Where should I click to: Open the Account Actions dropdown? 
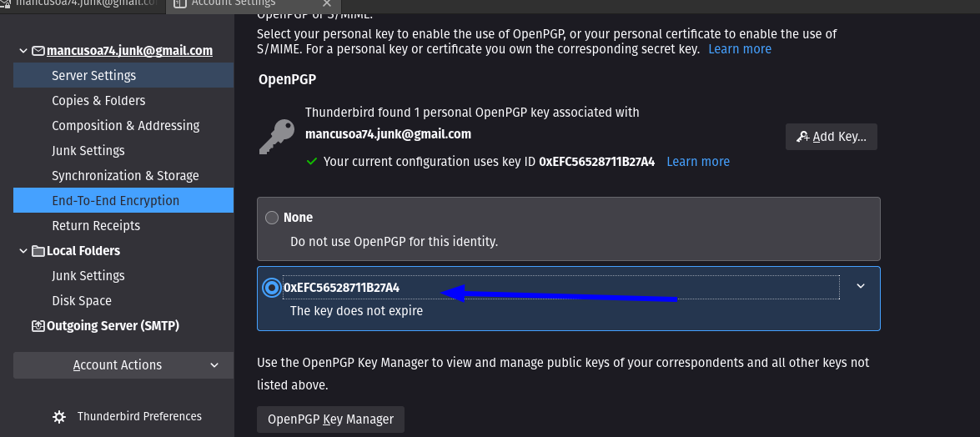(x=123, y=365)
